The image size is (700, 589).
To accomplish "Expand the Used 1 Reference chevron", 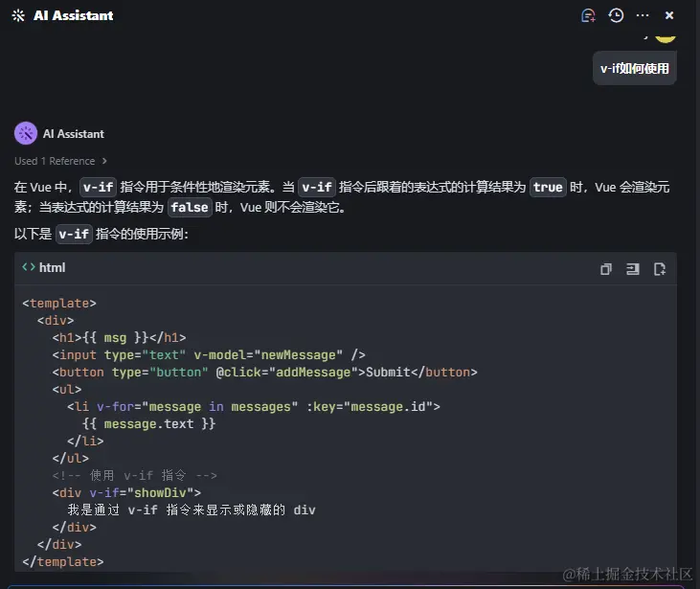I will (104, 161).
